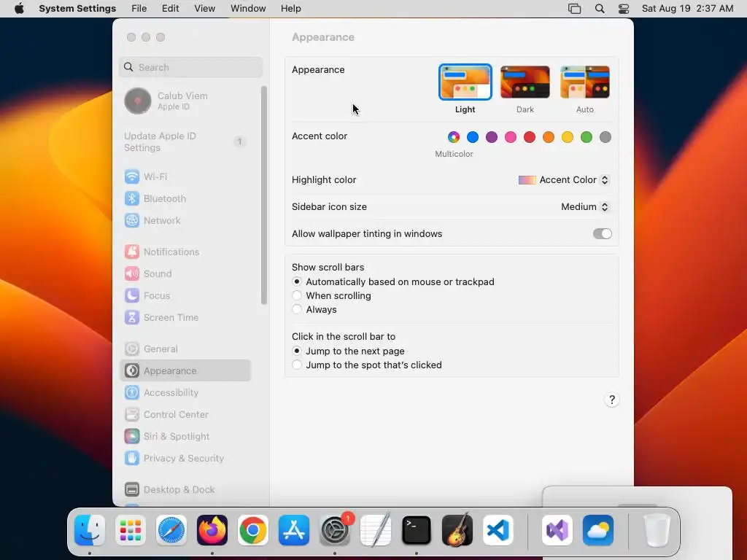Launch Safari from the Dock
Image resolution: width=747 pixels, height=560 pixels.
(171, 530)
